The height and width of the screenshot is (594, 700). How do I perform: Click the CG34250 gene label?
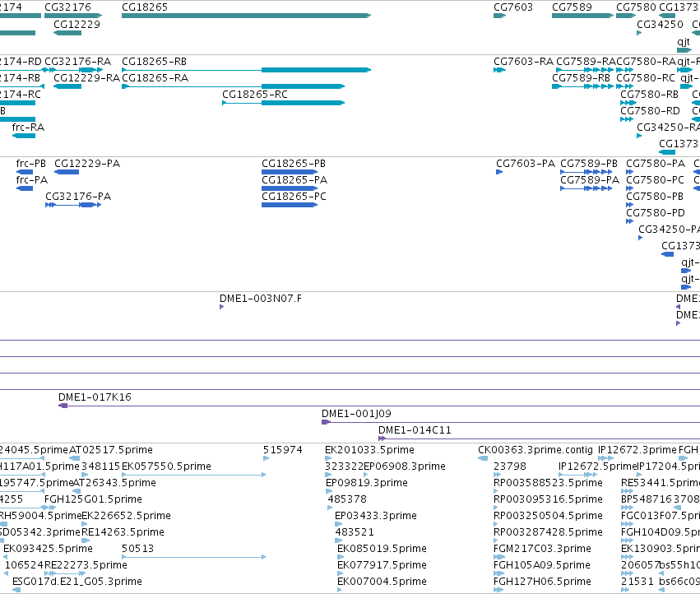[x=660, y=24]
